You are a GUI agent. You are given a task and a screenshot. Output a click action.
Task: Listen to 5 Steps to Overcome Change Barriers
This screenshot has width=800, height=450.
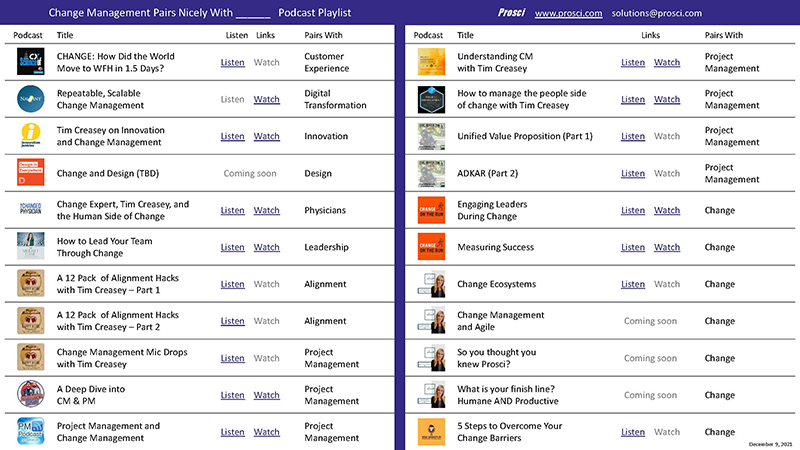click(632, 432)
